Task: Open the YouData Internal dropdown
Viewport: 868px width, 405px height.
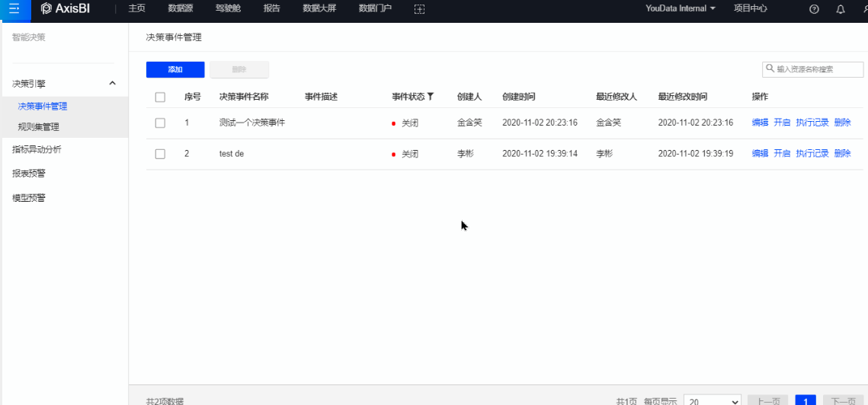Action: (681, 8)
